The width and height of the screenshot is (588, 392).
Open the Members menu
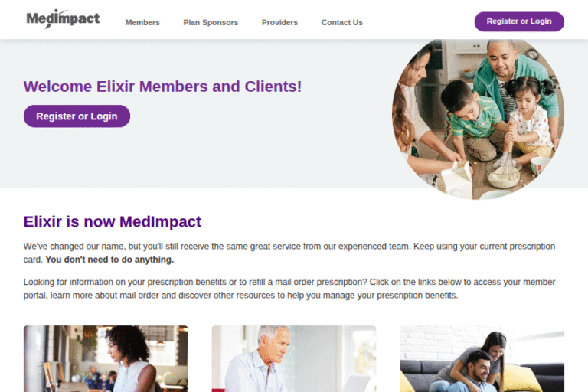coord(142,22)
